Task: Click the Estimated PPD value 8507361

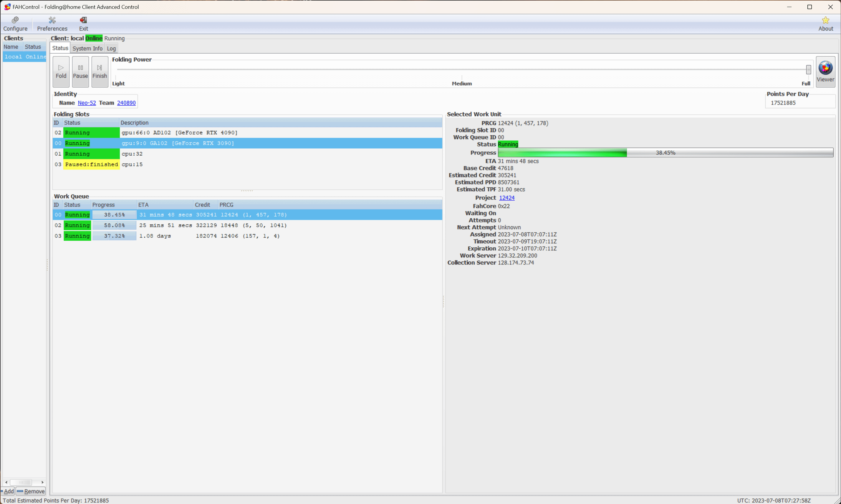Action: pos(508,182)
